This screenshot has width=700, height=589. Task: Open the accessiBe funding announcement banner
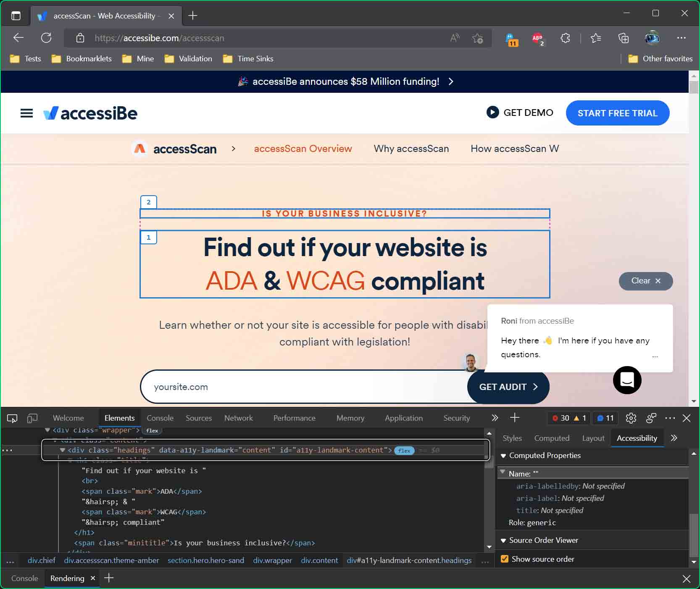pyautogui.click(x=345, y=81)
